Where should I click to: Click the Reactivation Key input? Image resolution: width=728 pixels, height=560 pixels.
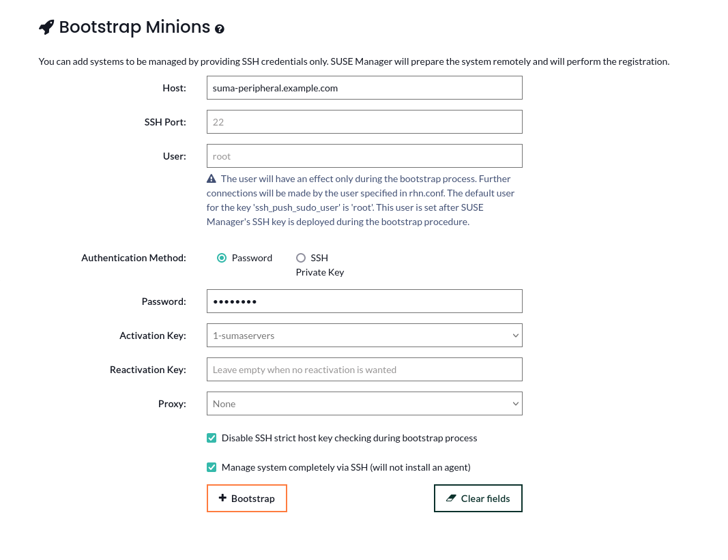pos(364,370)
